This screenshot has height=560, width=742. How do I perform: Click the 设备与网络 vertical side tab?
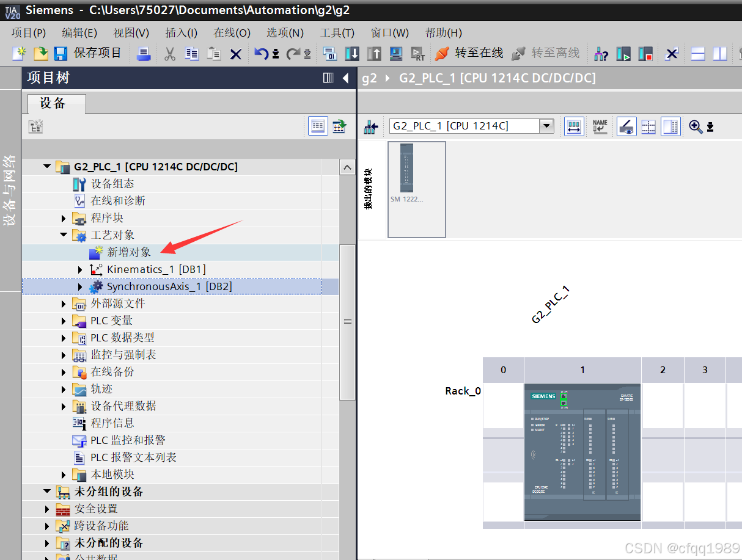[10, 191]
